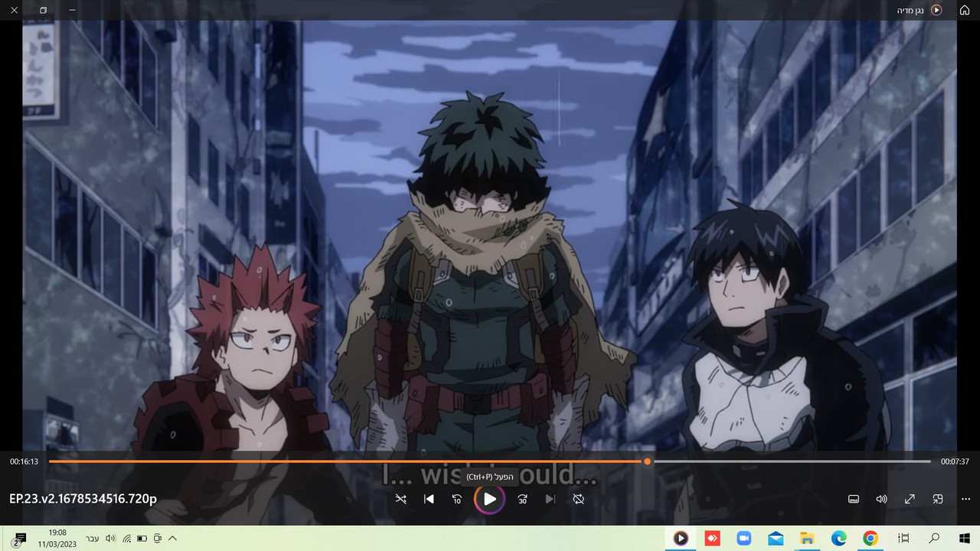Open the volume control

tap(881, 499)
